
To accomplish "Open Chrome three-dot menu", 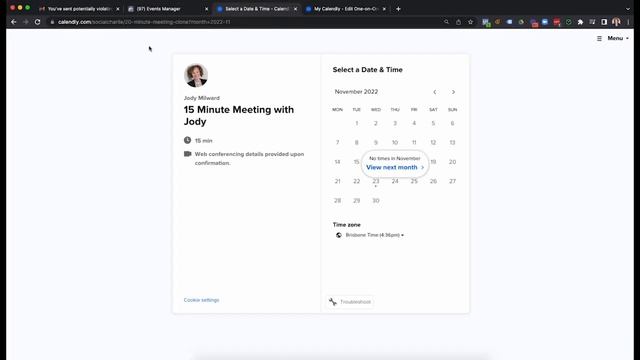I will [628, 22].
